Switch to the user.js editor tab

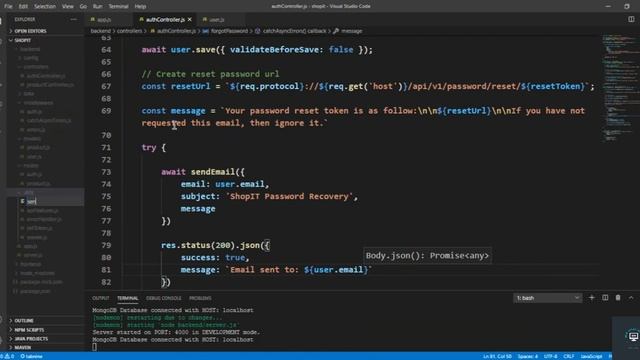coord(216,20)
